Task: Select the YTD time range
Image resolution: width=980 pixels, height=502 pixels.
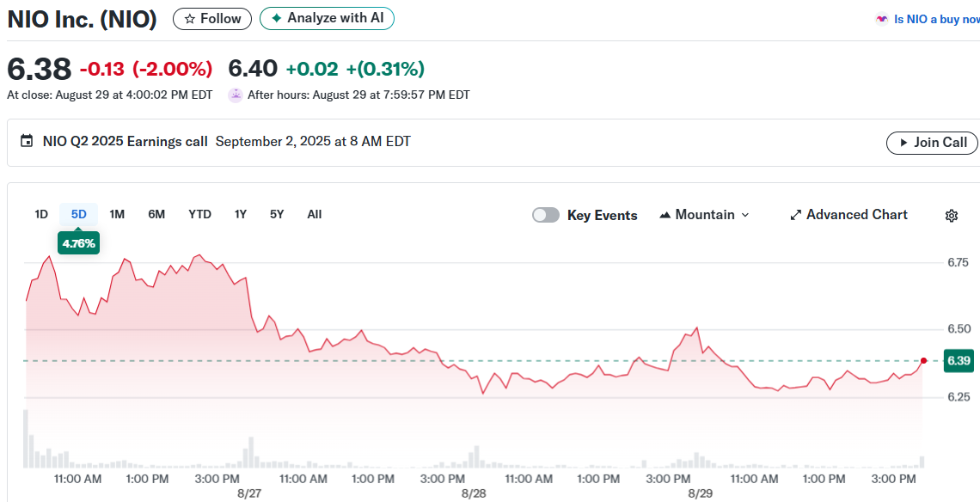Action: click(x=200, y=214)
